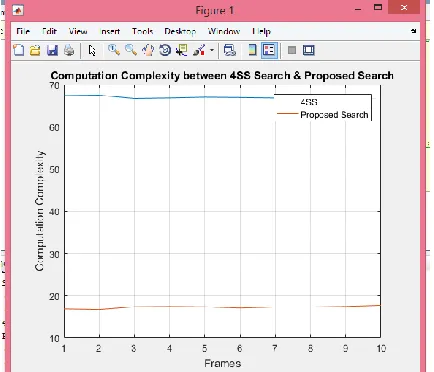
Task: Click the New Figure toolbar icon
Action: coord(19,50)
